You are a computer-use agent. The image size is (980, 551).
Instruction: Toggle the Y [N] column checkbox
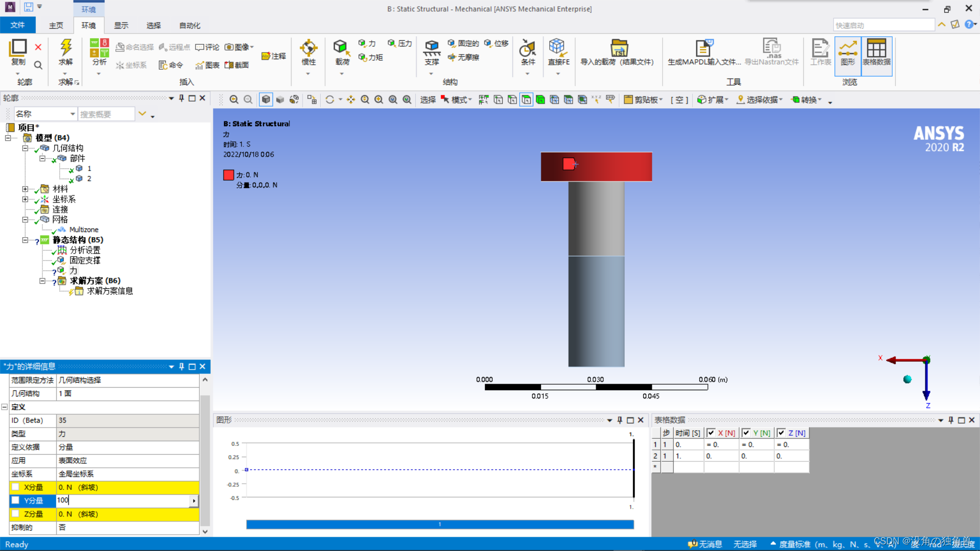coord(746,433)
